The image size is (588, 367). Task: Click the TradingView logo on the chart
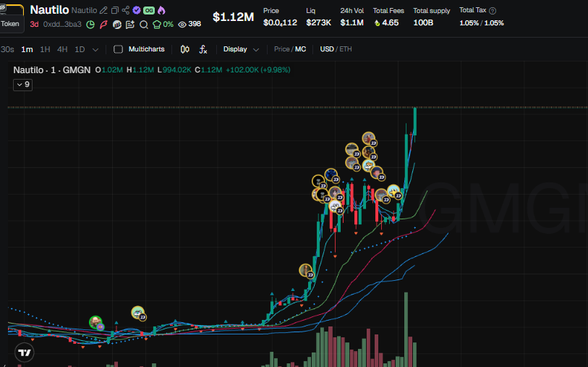25,353
